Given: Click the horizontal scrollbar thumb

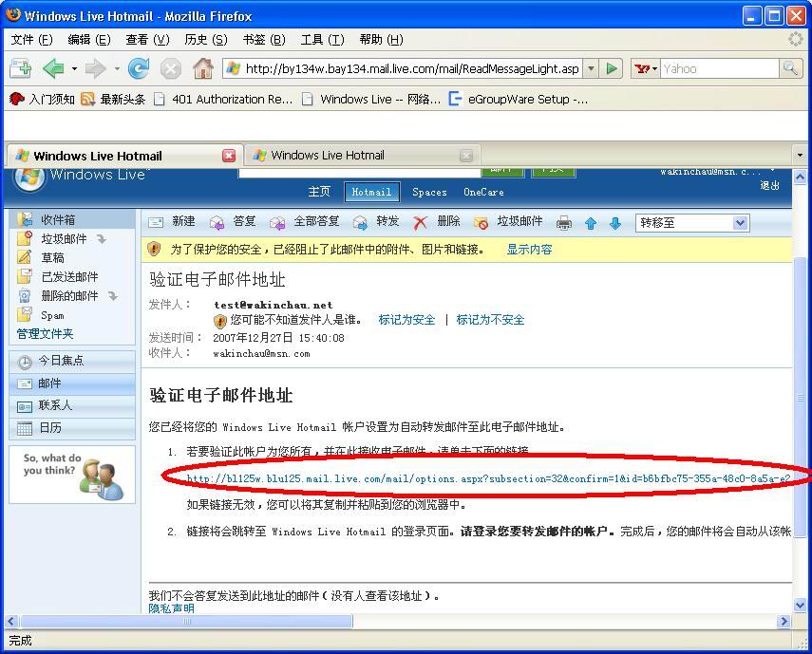Looking at the screenshot, I should (186, 621).
